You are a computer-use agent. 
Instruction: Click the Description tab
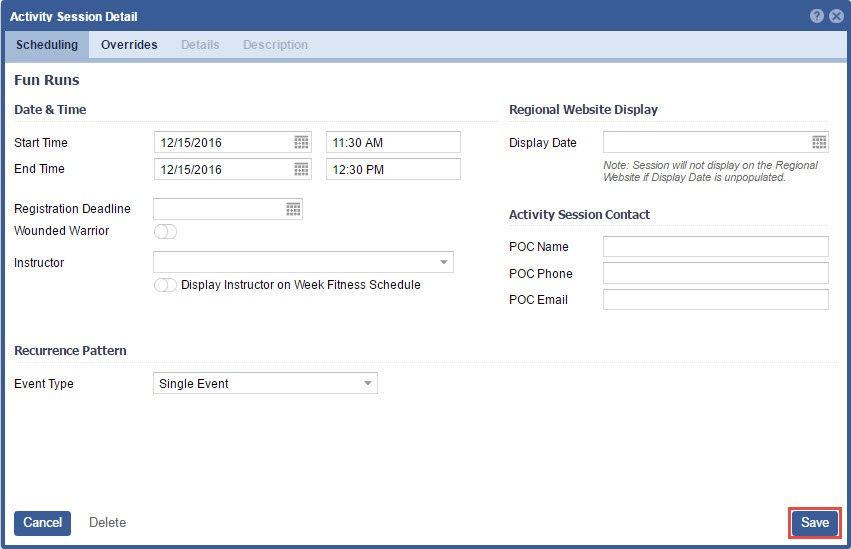275,45
